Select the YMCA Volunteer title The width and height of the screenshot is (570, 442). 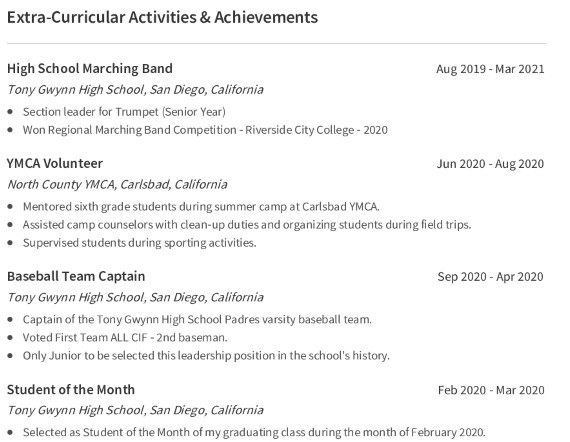(55, 164)
